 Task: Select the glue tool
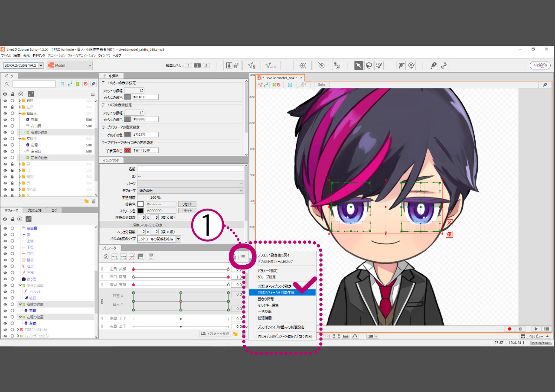tap(402, 65)
